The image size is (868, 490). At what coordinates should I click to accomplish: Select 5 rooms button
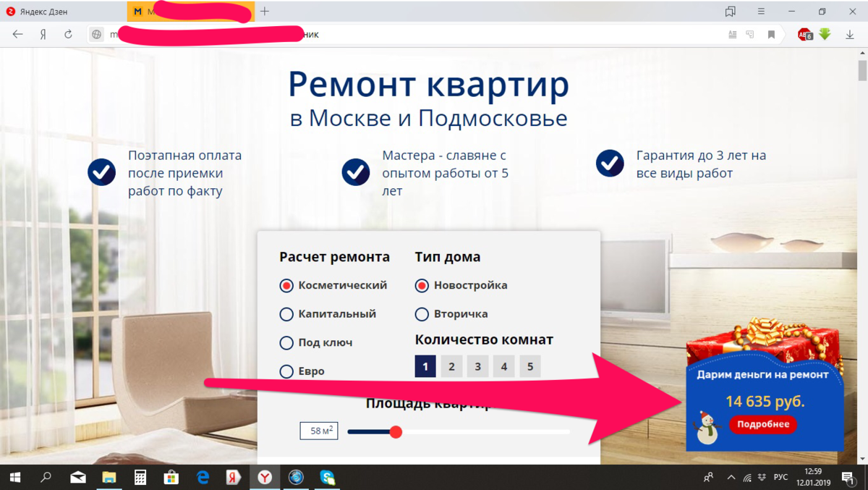point(530,366)
